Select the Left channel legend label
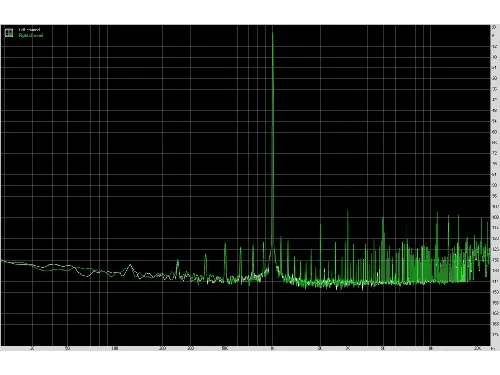 click(29, 30)
